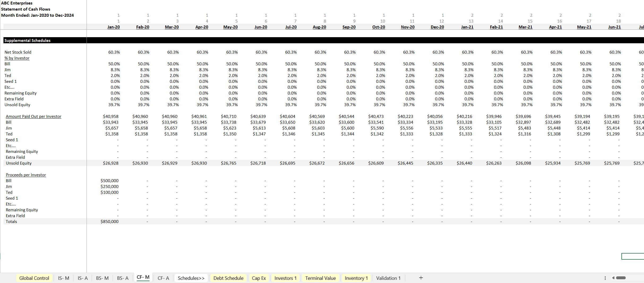Go to Schedules>> divider tab
Screen dimensions: 644x283
tap(191, 278)
